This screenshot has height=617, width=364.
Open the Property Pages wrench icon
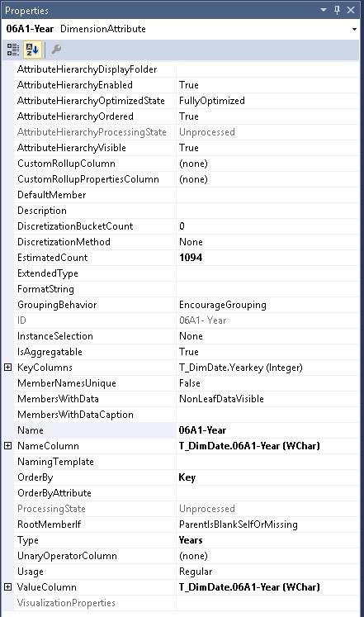(57, 50)
